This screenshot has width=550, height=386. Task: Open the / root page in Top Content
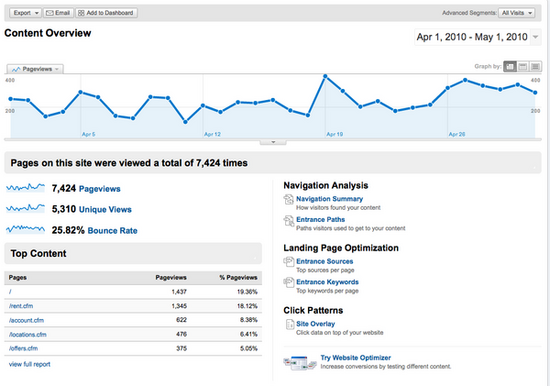pos(10,292)
